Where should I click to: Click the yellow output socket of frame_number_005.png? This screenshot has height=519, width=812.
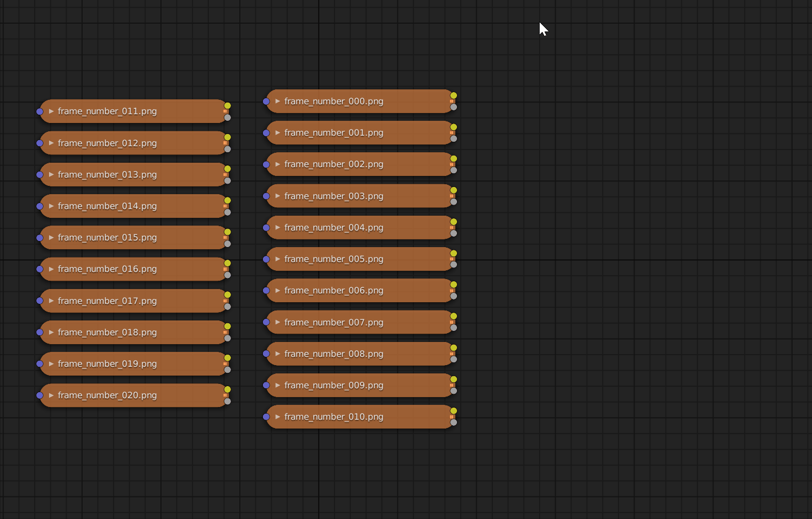[x=454, y=253]
